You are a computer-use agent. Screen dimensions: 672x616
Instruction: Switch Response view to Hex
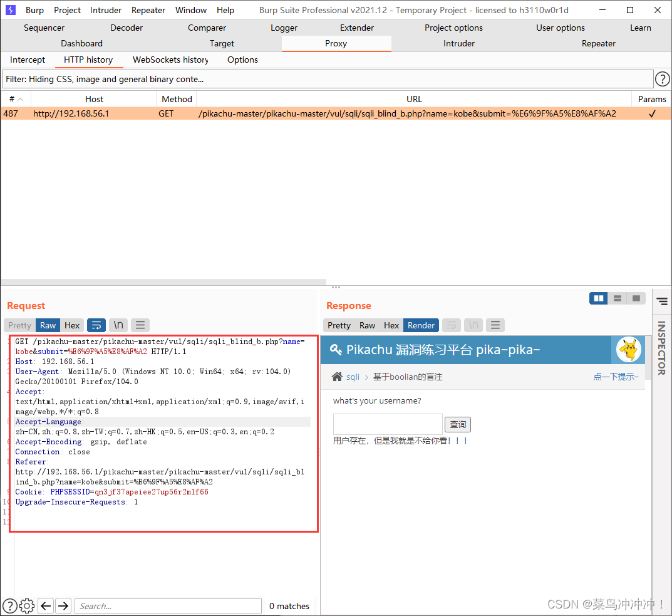coord(391,325)
